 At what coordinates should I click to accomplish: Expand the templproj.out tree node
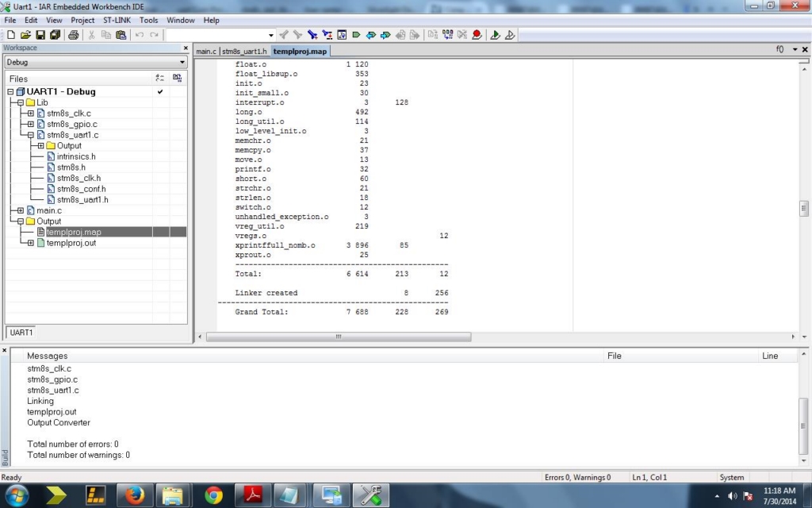pos(31,243)
